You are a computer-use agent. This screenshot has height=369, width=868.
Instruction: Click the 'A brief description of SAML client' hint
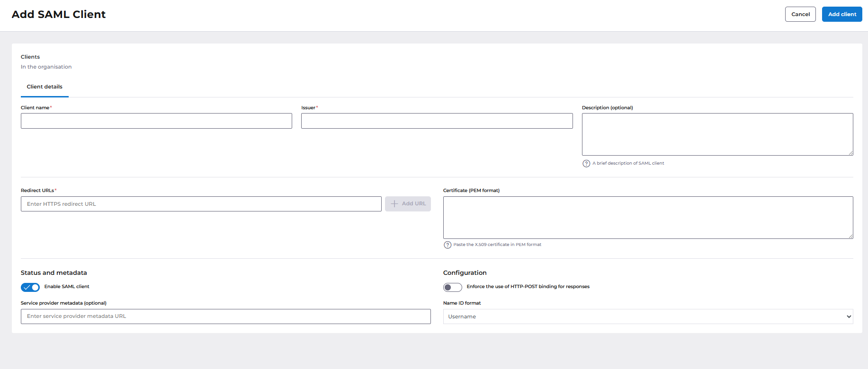(x=628, y=163)
